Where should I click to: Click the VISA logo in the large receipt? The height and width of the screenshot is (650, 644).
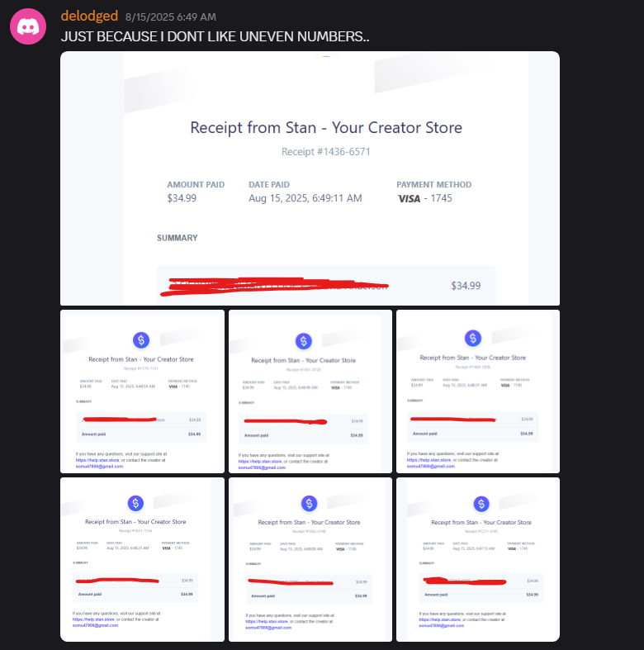pyautogui.click(x=409, y=198)
